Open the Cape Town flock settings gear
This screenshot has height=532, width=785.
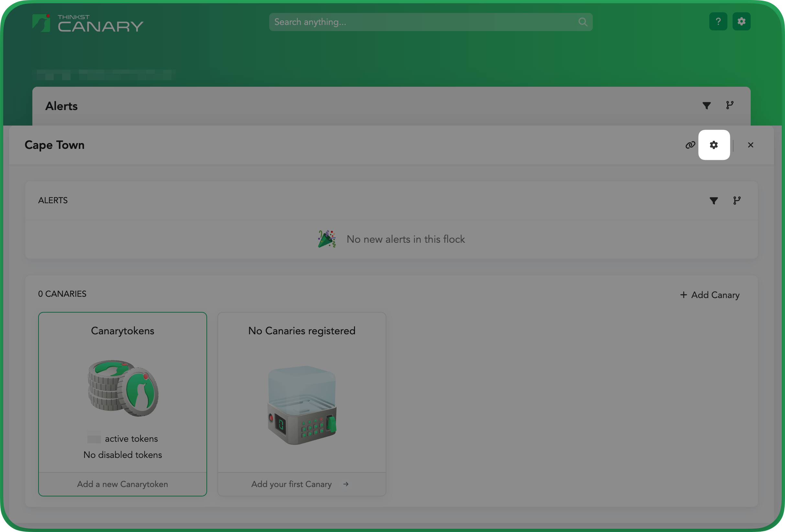[714, 145]
